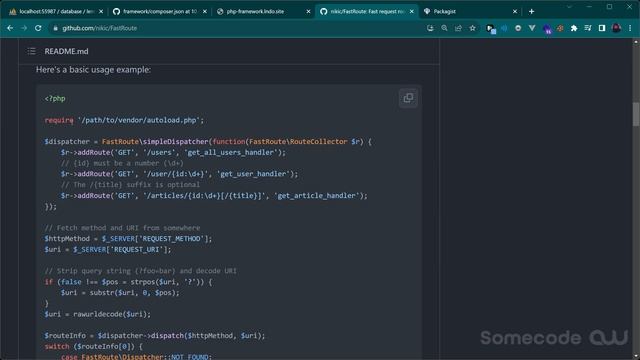Open the README.md table of contents
Screen dimensions: 640x360
pyautogui.click(x=31, y=51)
